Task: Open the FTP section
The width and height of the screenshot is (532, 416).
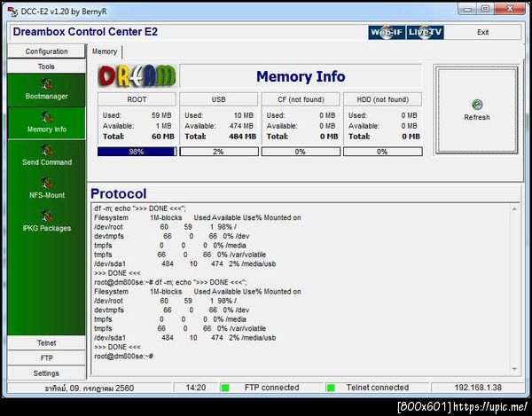Action: pos(46,358)
